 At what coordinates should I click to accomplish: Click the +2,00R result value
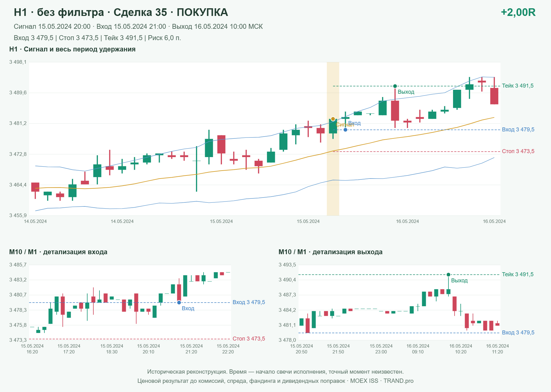coord(518,12)
